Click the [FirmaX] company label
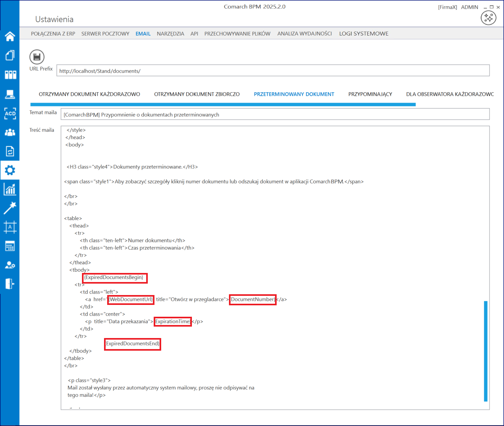 point(448,7)
